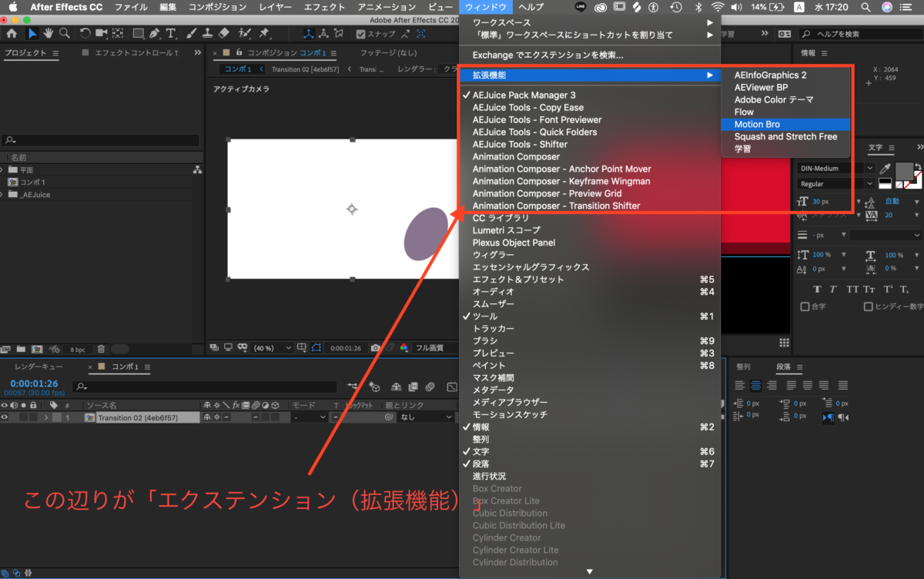
Task: Enable the ヒンディー数字 checkbox
Action: pyautogui.click(x=869, y=306)
